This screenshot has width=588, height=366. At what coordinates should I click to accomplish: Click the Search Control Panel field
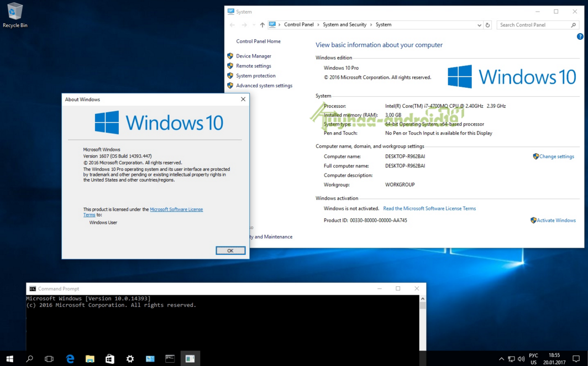538,25
